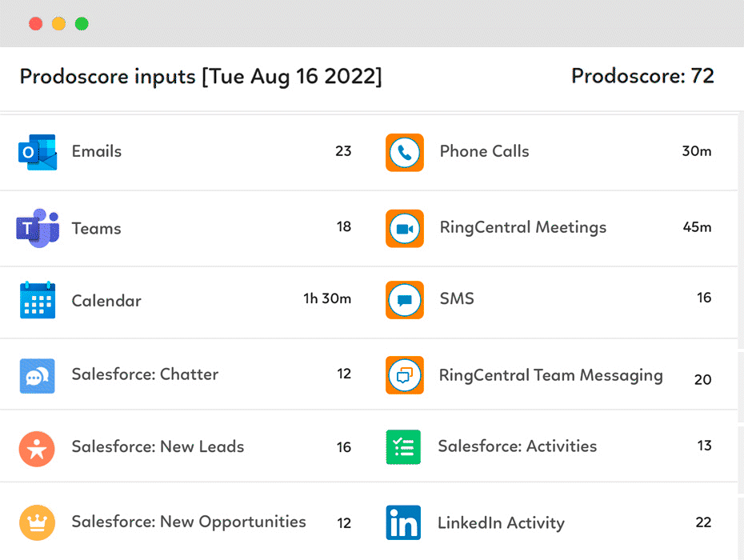The width and height of the screenshot is (744, 560).
Task: Select the Prodoscore inputs date heading
Action: coord(201,77)
